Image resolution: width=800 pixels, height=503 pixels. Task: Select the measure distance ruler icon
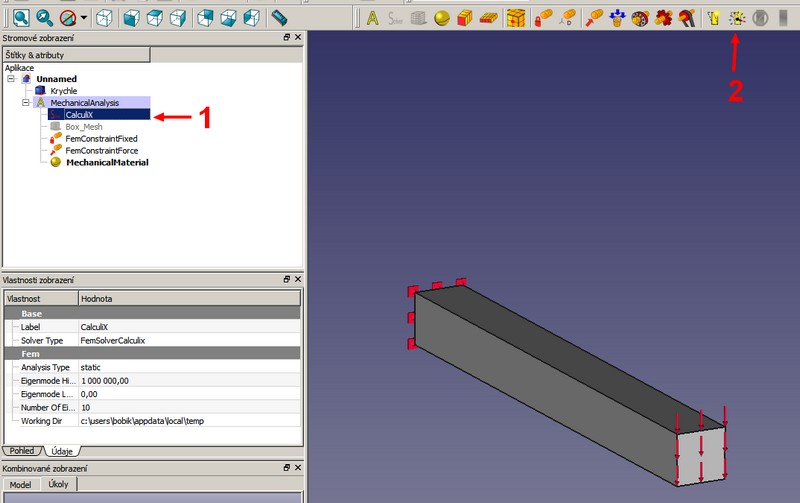(x=279, y=17)
